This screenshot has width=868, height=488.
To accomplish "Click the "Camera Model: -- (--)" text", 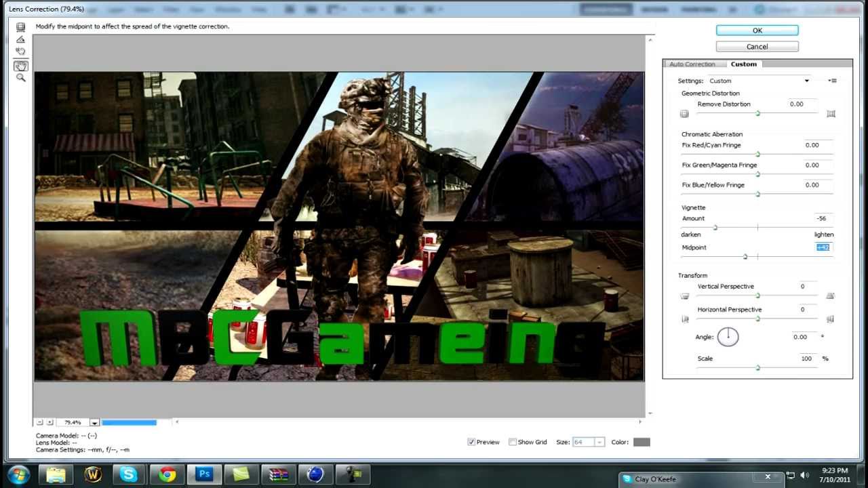I will coord(66,436).
